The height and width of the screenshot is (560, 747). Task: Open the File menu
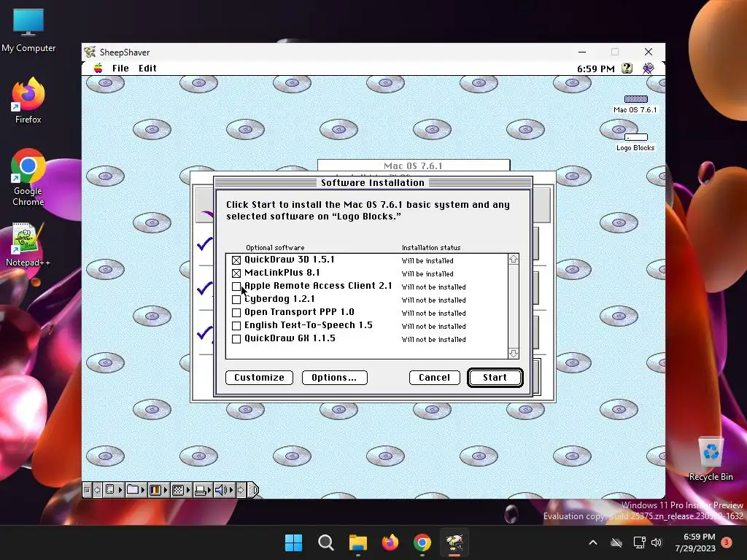[120, 68]
